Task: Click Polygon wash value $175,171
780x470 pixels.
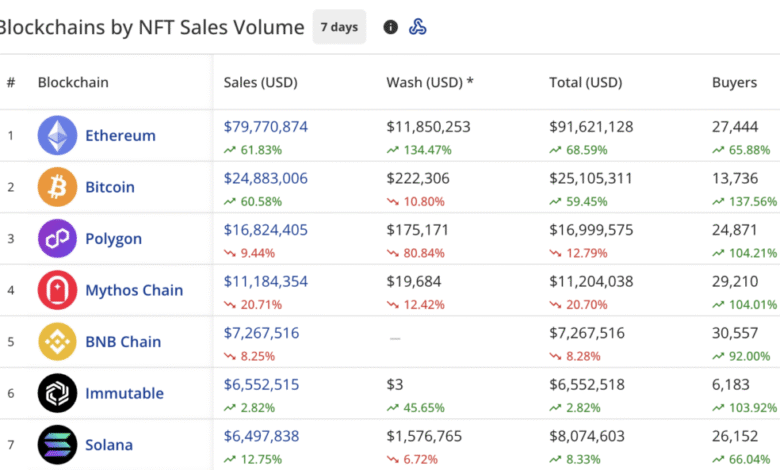Action: tap(417, 230)
